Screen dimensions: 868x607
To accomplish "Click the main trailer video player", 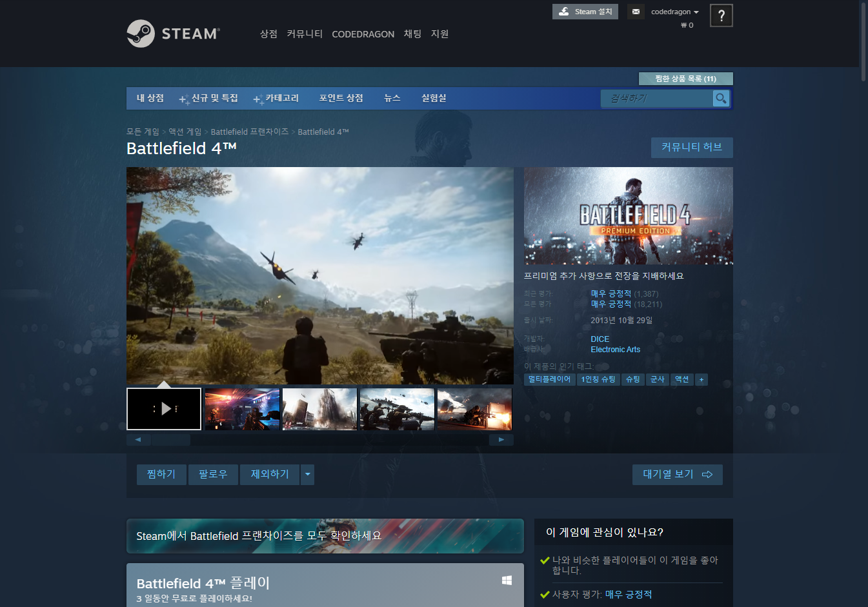I will point(320,276).
